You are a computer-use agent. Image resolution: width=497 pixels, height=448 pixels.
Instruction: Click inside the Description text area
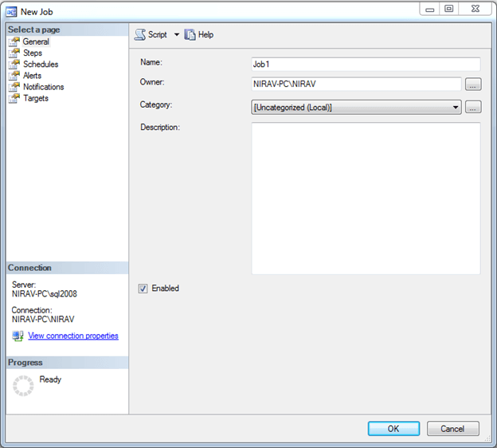point(366,198)
